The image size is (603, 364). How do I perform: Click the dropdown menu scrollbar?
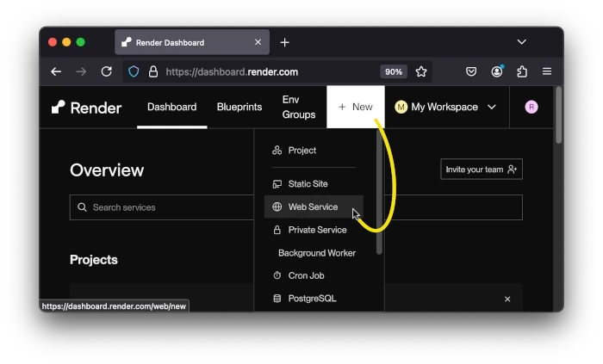pos(379,192)
